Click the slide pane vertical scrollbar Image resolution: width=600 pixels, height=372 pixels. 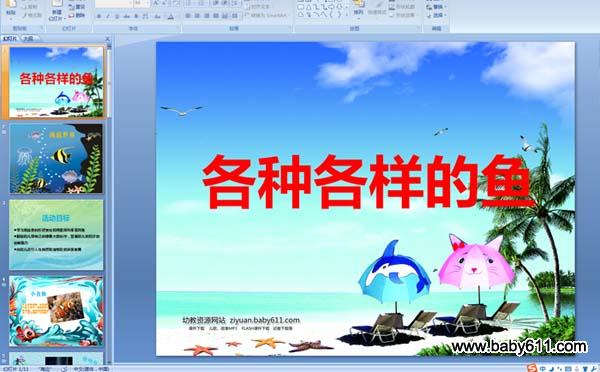pyautogui.click(x=109, y=203)
